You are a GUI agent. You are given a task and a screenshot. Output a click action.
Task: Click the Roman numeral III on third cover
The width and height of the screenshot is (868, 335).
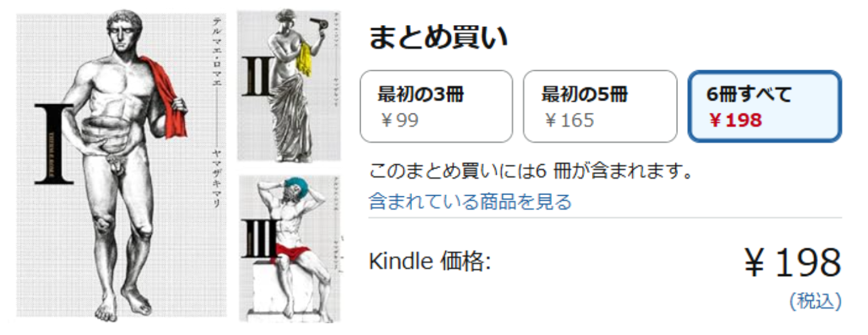[x=260, y=239]
